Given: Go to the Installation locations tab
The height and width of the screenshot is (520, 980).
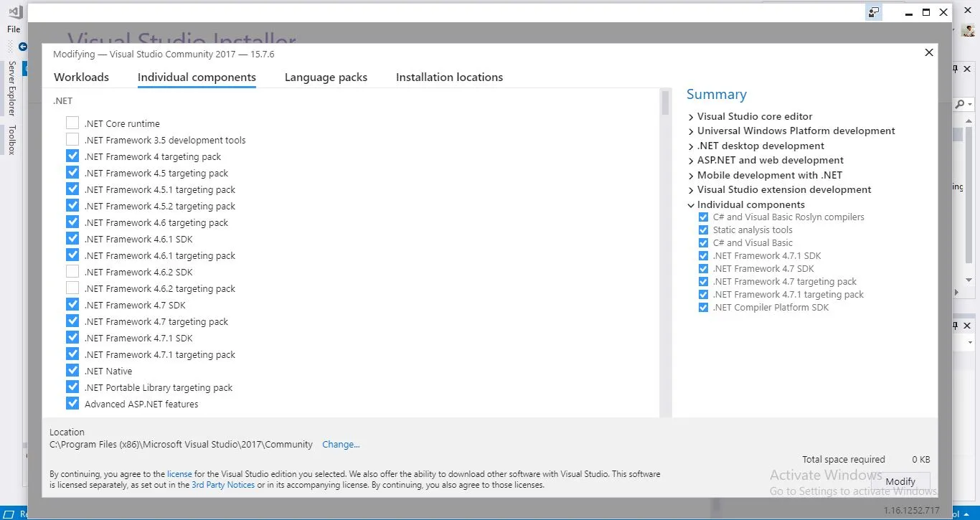Looking at the screenshot, I should (x=449, y=77).
